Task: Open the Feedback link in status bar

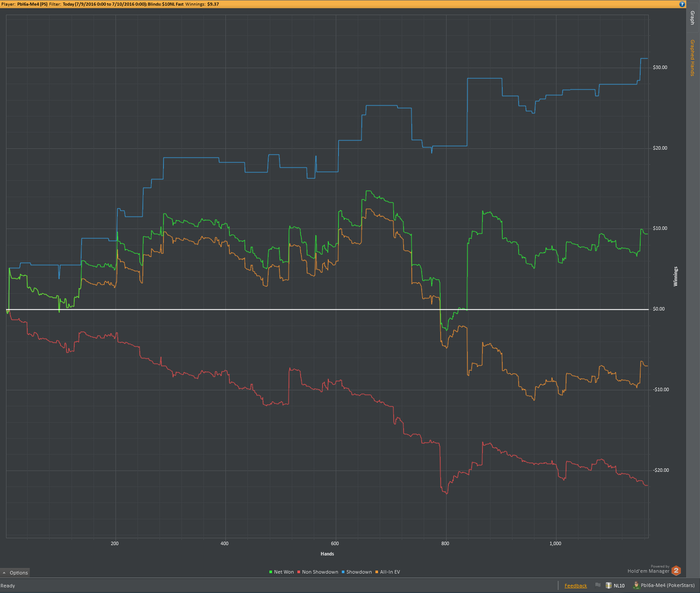Action: [x=575, y=586]
